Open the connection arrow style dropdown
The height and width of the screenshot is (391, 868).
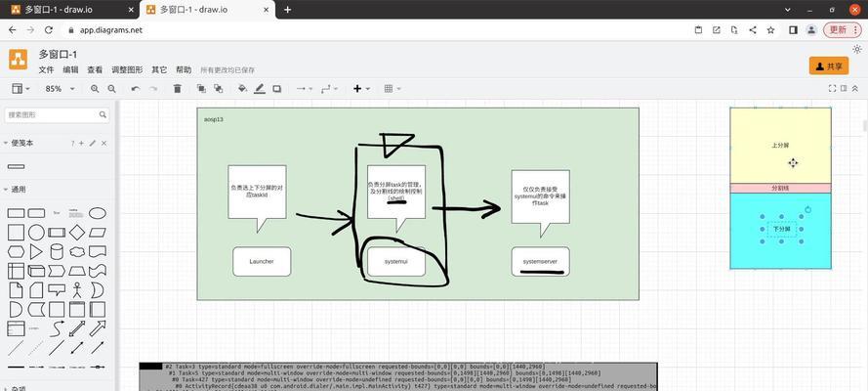click(x=305, y=89)
